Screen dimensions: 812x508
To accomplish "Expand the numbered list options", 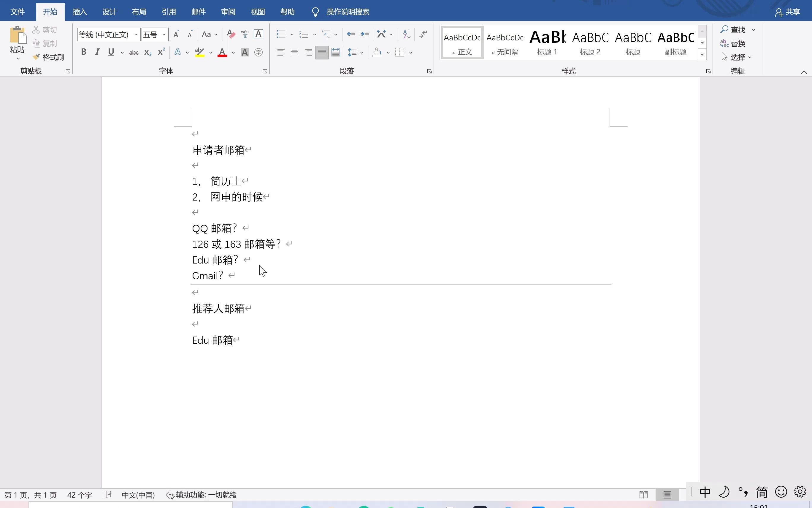I will pyautogui.click(x=314, y=34).
